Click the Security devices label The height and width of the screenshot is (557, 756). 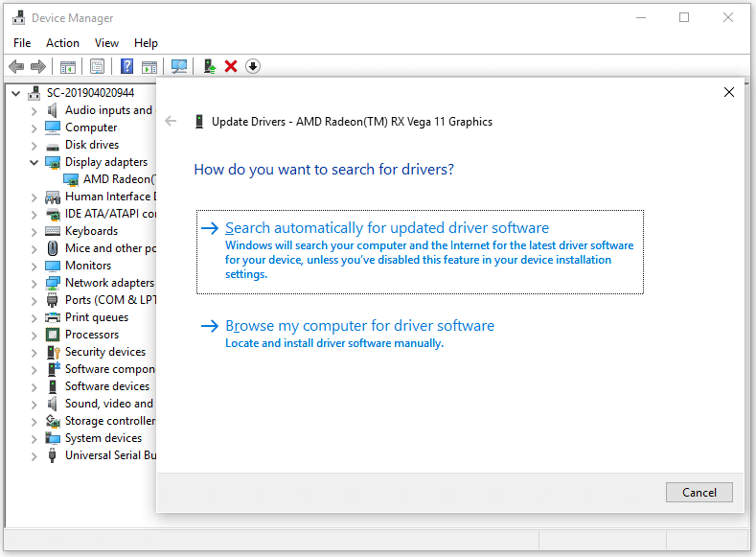(105, 352)
